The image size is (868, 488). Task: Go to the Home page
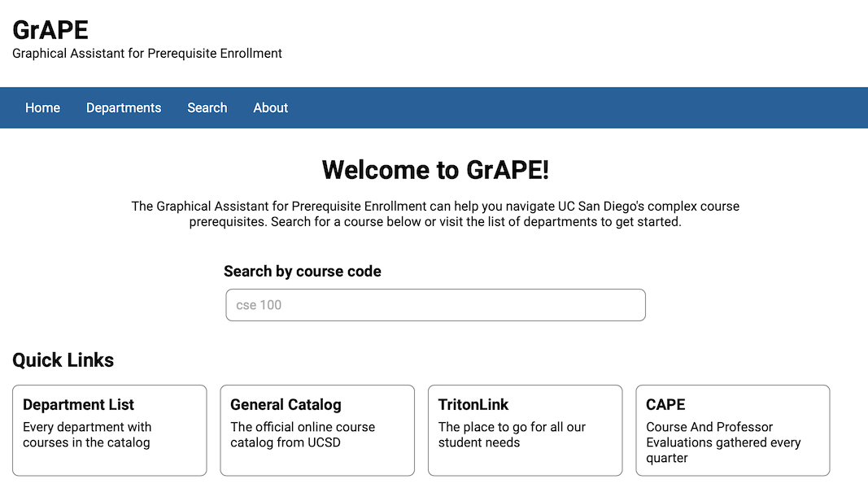click(42, 108)
